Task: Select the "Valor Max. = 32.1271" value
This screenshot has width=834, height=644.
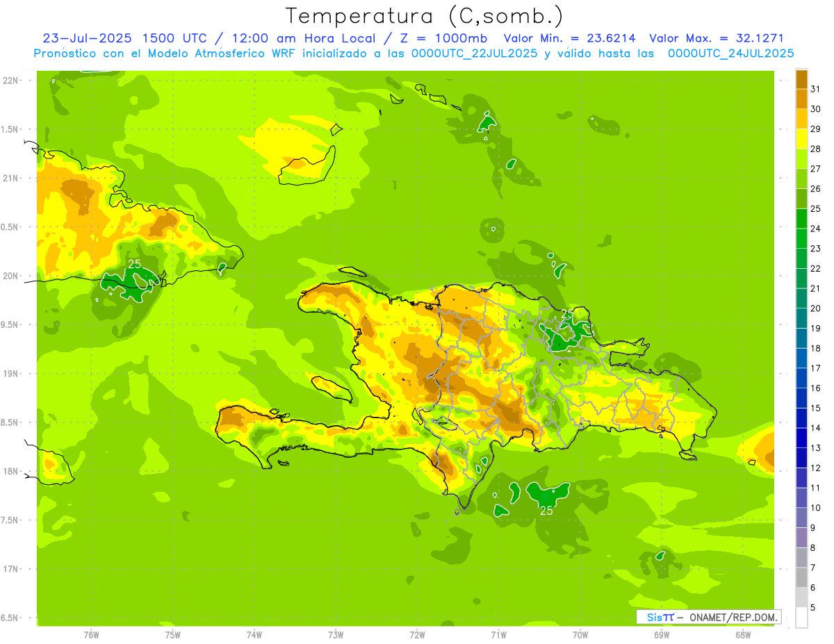Action: 716,38
